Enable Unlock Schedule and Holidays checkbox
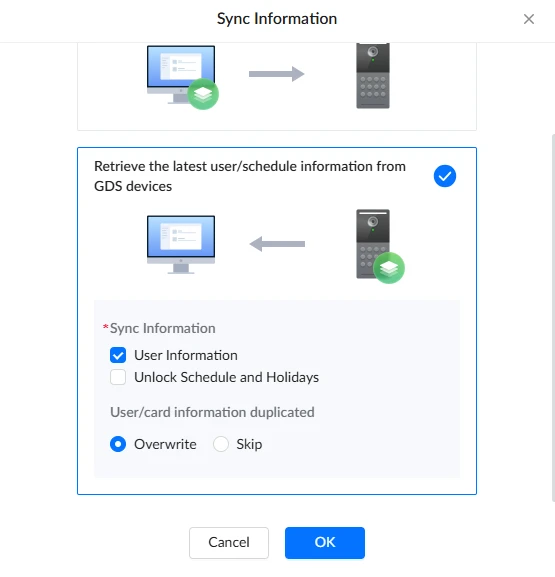 pos(118,377)
